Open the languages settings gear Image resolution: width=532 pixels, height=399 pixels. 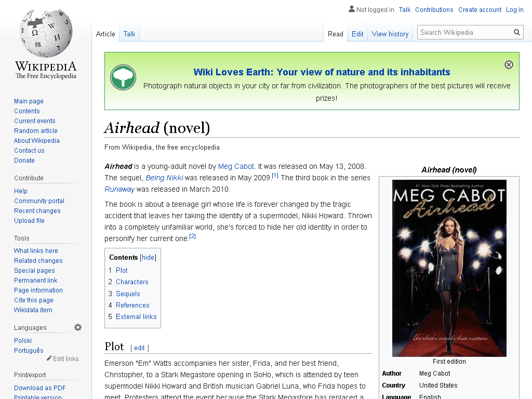[78, 327]
